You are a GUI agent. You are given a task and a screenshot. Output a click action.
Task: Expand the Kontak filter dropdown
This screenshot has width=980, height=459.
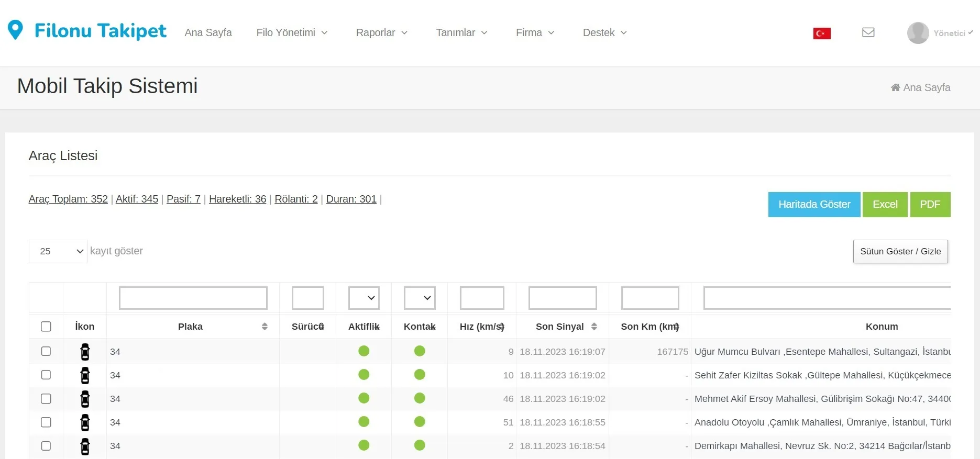420,298
